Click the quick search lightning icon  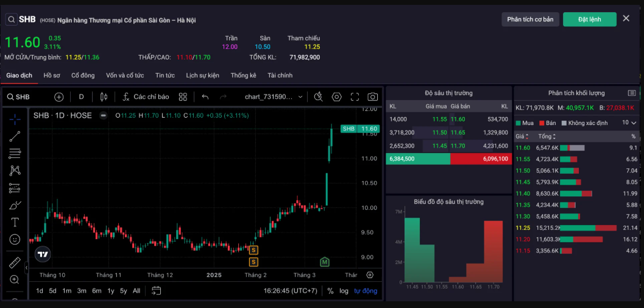pyautogui.click(x=318, y=97)
